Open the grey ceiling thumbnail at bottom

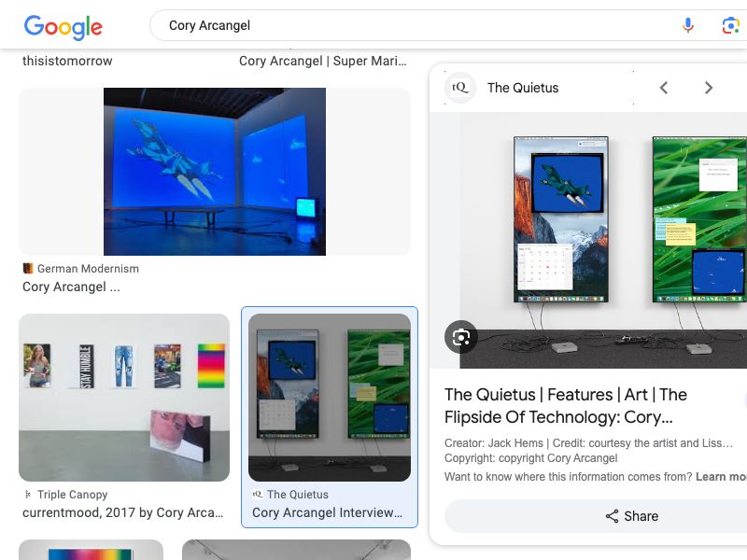(296, 550)
